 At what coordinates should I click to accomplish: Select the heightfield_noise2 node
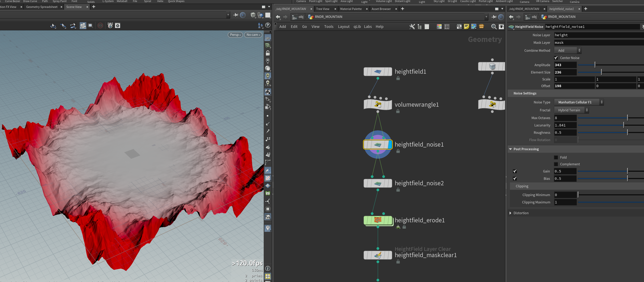[378, 183]
